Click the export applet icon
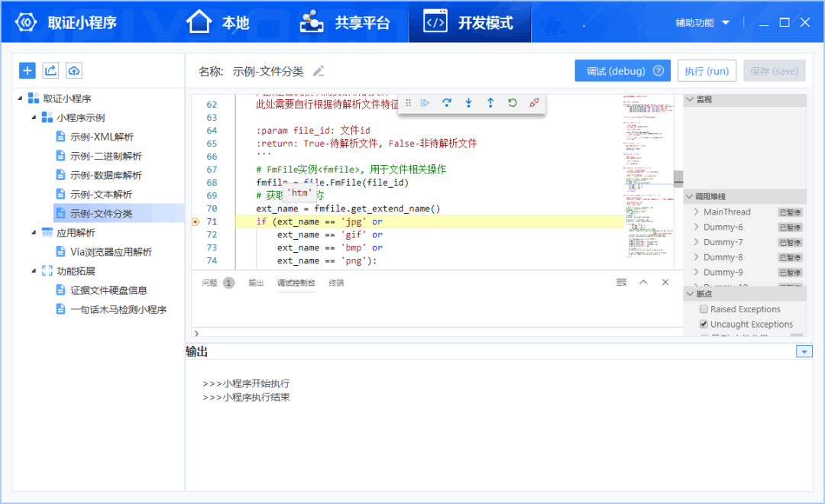This screenshot has height=504, width=825. 50,70
